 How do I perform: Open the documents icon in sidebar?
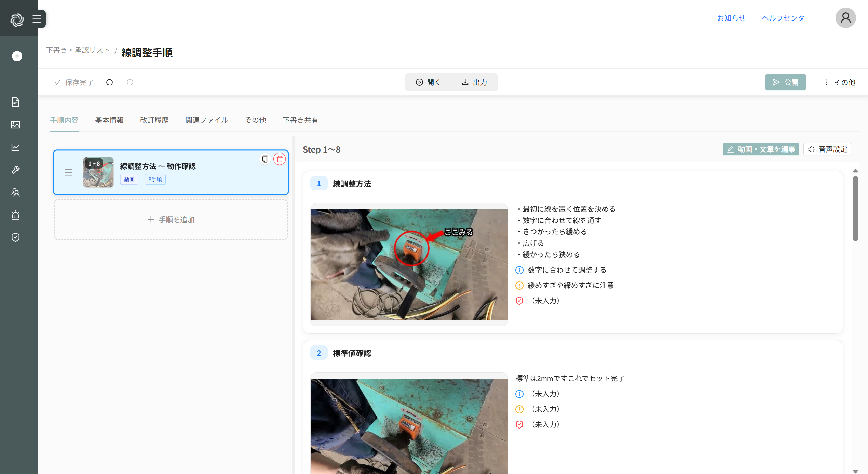point(15,102)
